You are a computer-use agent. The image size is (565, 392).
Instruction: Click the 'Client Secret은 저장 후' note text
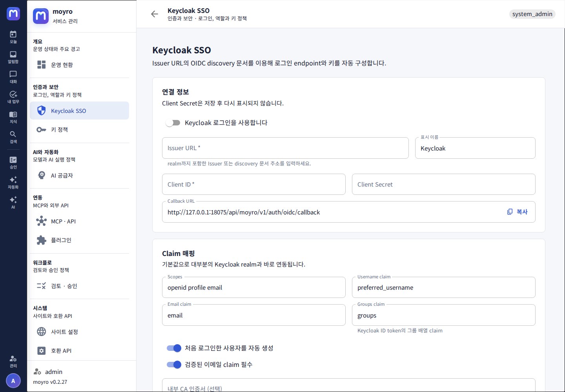[x=223, y=103]
